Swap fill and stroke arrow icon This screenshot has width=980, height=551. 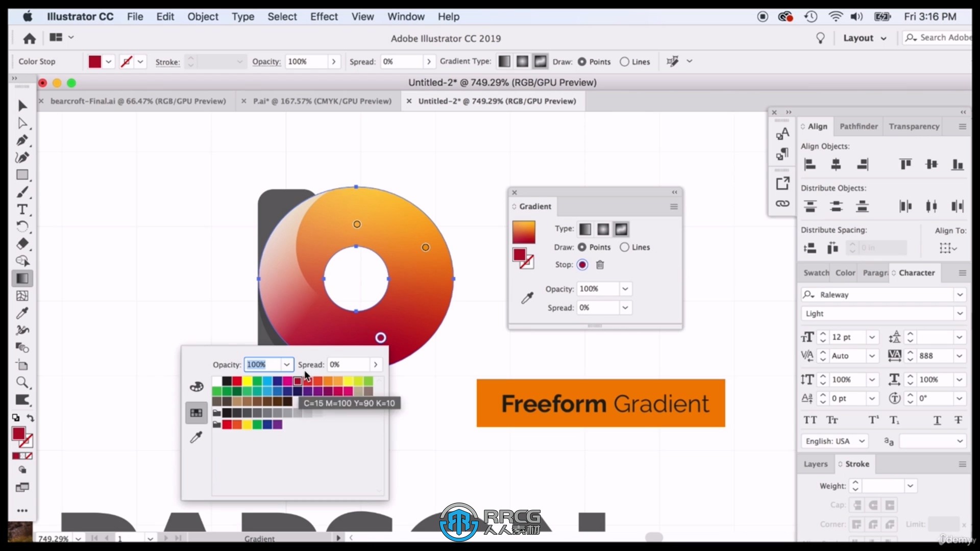pyautogui.click(x=31, y=418)
